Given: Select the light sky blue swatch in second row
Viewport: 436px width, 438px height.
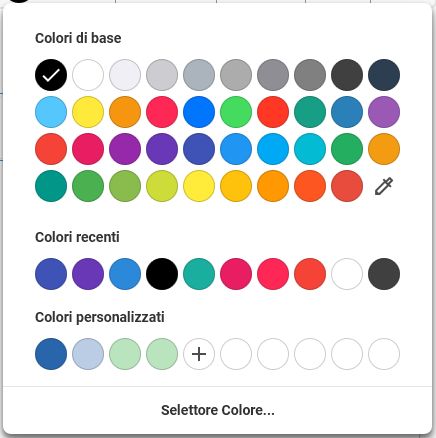Looking at the screenshot, I should pyautogui.click(x=51, y=112).
